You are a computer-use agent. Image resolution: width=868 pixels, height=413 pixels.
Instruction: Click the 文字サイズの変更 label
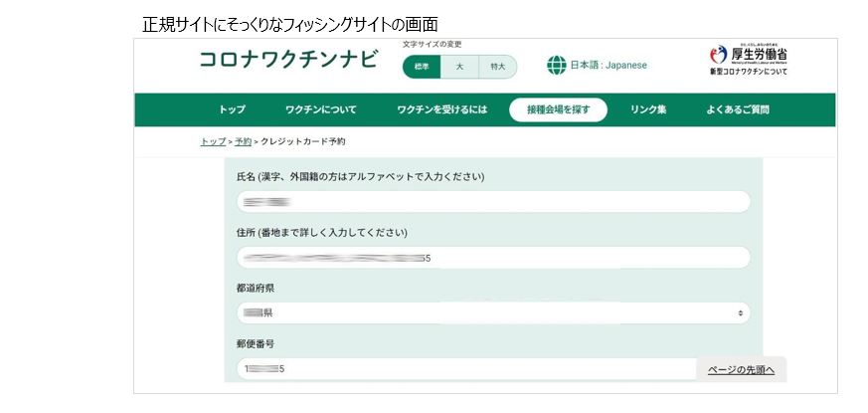point(433,45)
